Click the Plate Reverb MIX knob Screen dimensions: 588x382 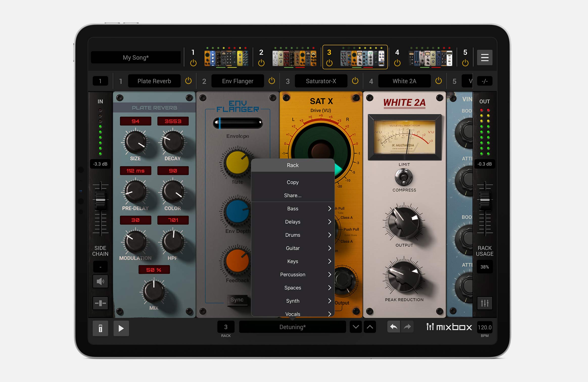(x=154, y=291)
